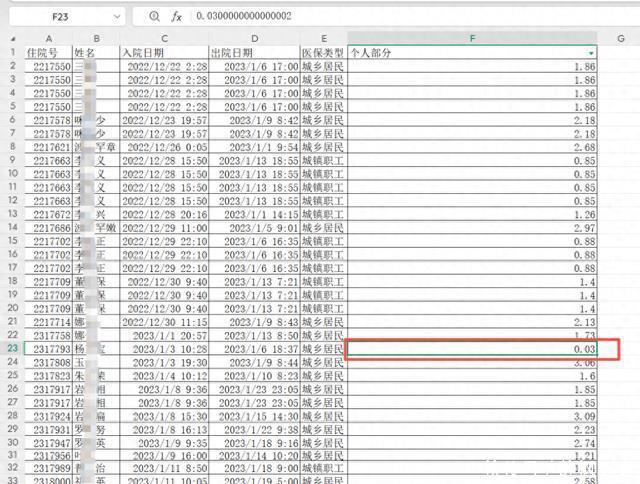Select row 23 header

13,349
